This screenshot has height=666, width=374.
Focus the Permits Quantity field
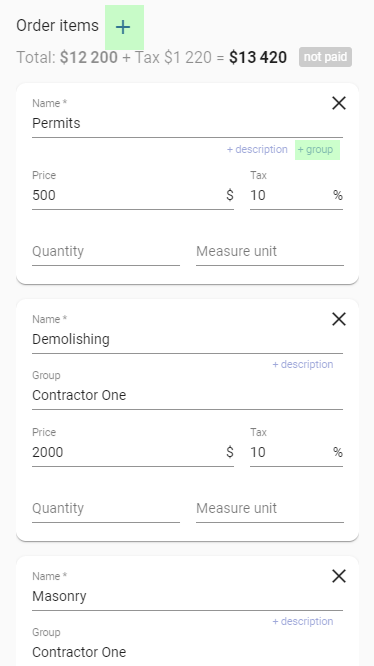pos(106,251)
